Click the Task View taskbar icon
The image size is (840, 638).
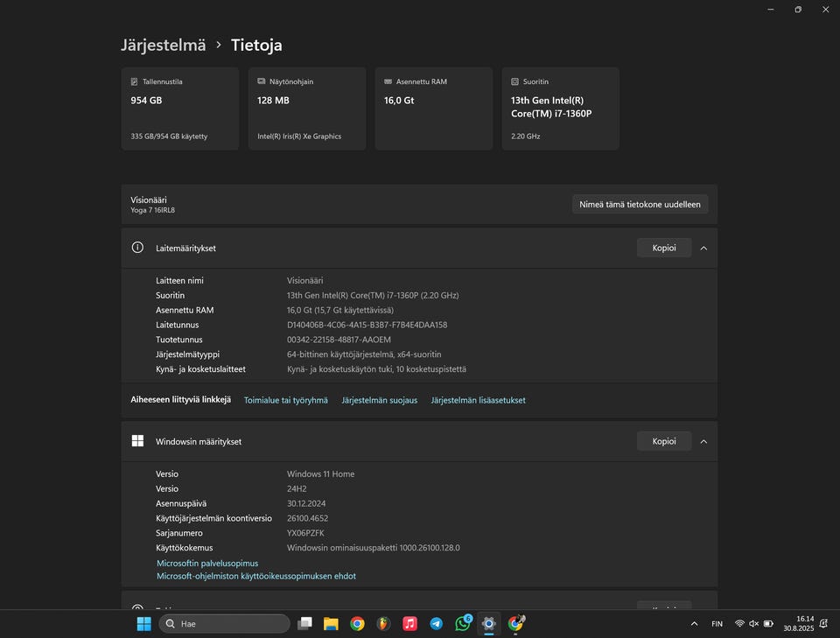(x=304, y=623)
